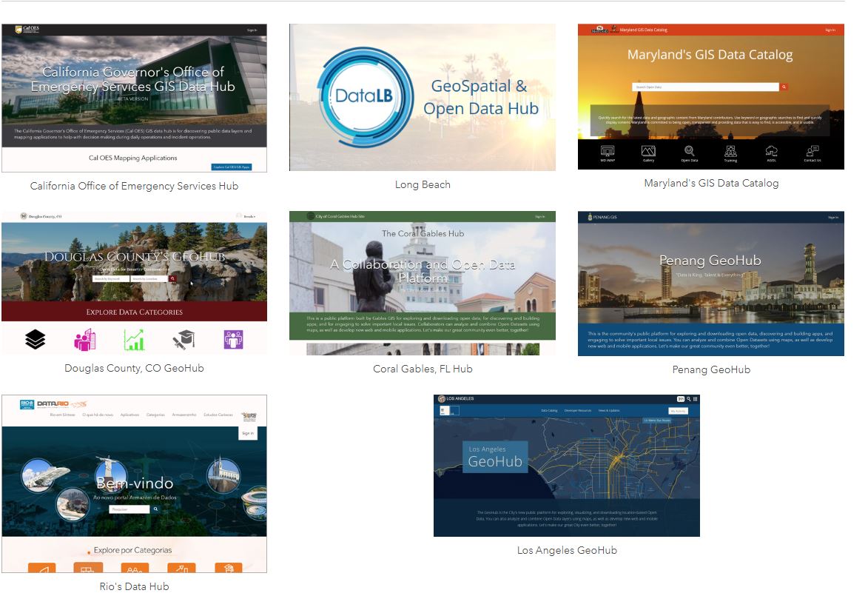
Task: Click the red search button in Maryland's catalog
Action: click(784, 87)
